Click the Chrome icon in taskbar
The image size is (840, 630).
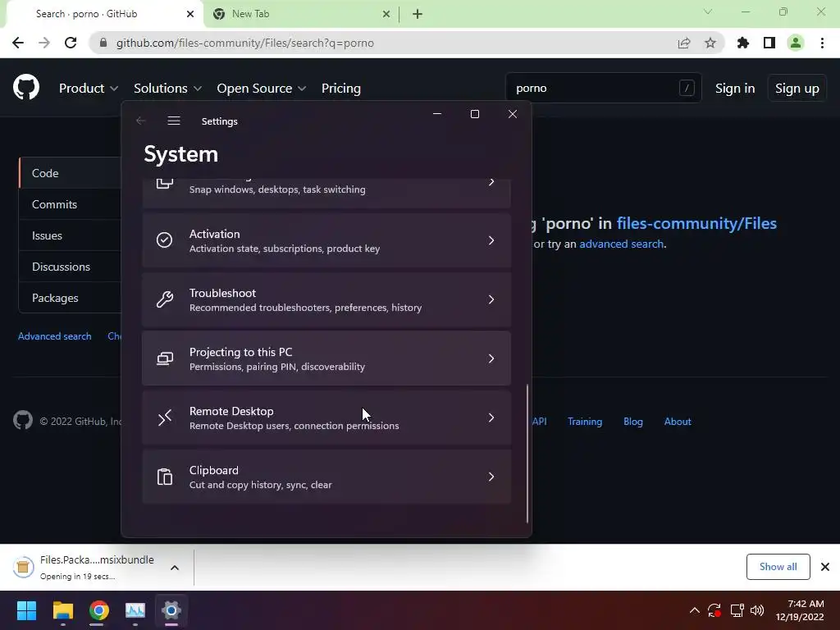(x=99, y=610)
